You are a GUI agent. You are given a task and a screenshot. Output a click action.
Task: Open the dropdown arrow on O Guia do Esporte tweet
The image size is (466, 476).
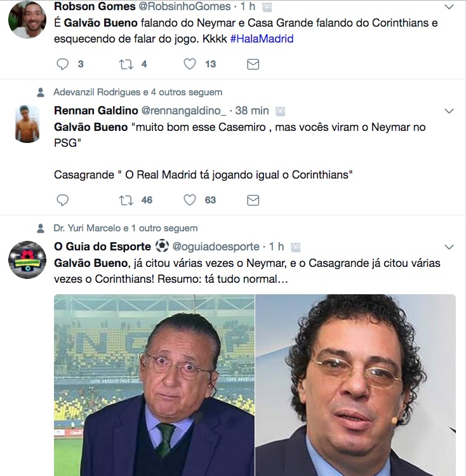[449, 247]
